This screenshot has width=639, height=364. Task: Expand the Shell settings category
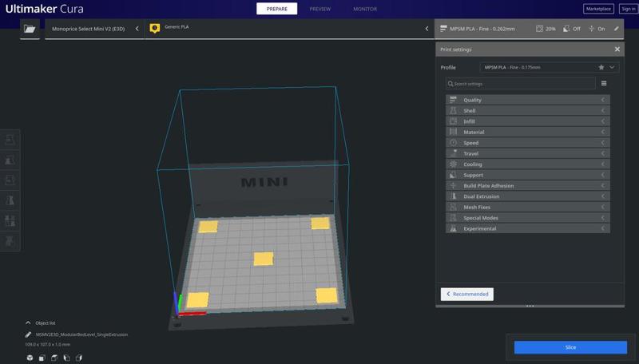pos(528,111)
